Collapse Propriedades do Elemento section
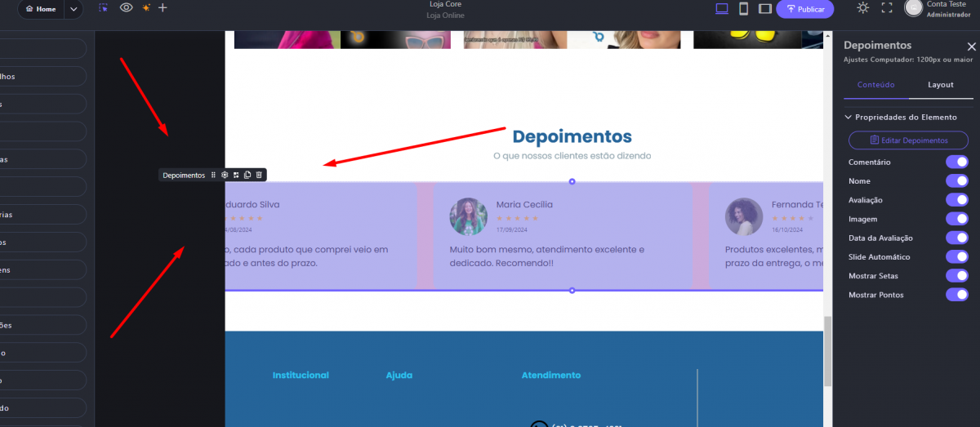980x427 pixels. (x=848, y=118)
